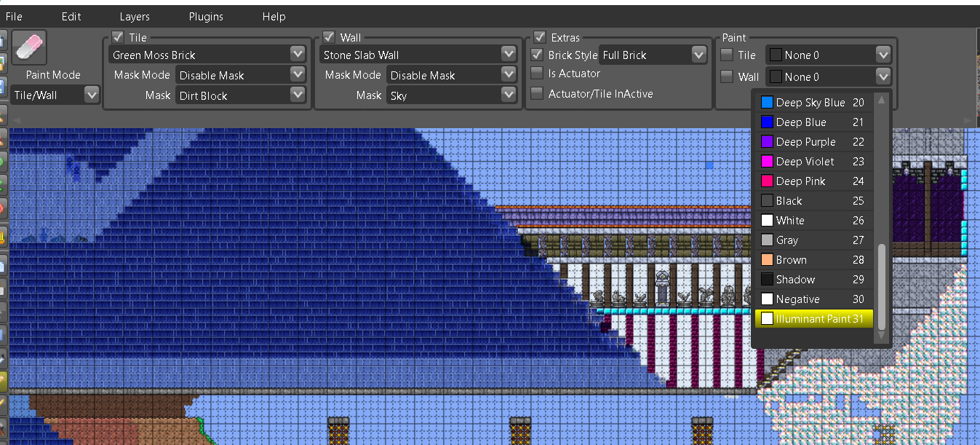
Task: Open the Green Moss Brick tile dropdown
Action: [x=297, y=53]
